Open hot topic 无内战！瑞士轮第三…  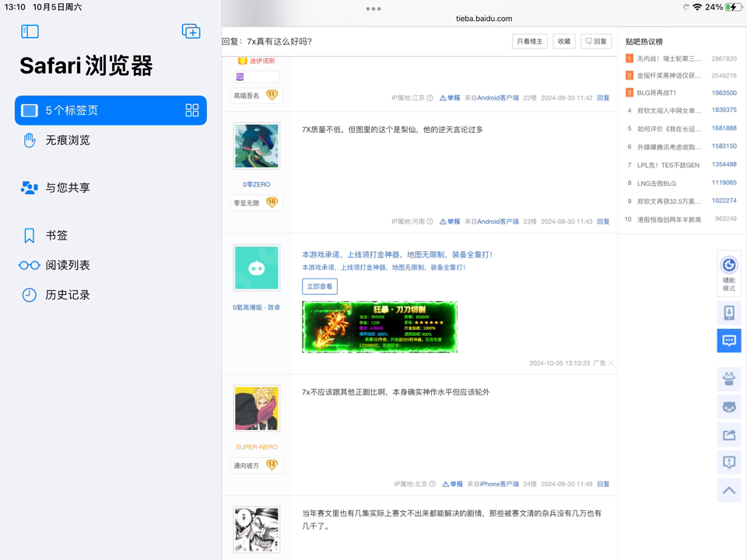(669, 58)
